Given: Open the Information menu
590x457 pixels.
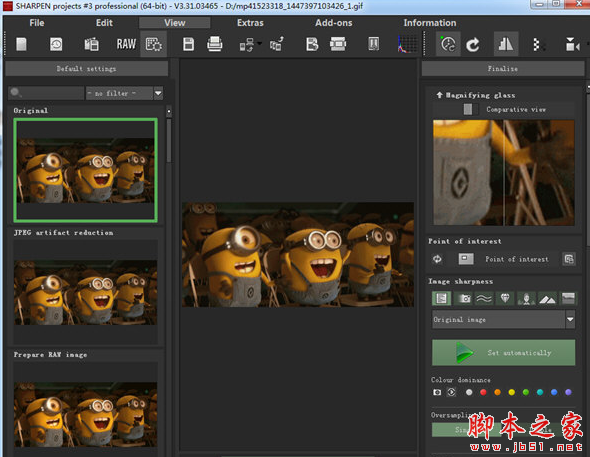Looking at the screenshot, I should (x=430, y=23).
